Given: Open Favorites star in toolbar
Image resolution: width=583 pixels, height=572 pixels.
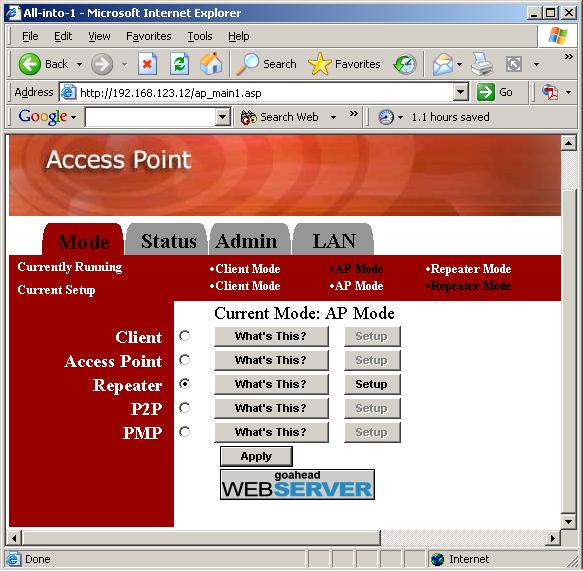Looking at the screenshot, I should 319,64.
